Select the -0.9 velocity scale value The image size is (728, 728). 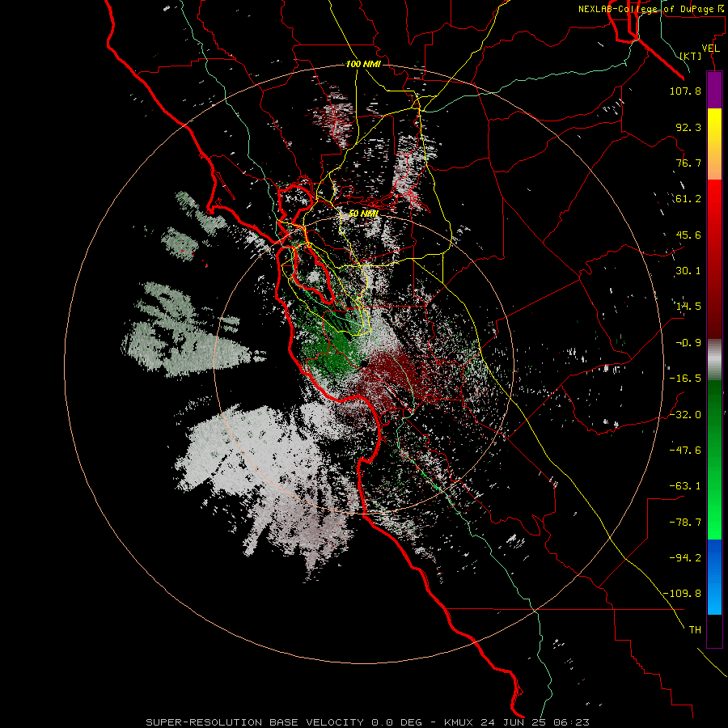[688, 343]
